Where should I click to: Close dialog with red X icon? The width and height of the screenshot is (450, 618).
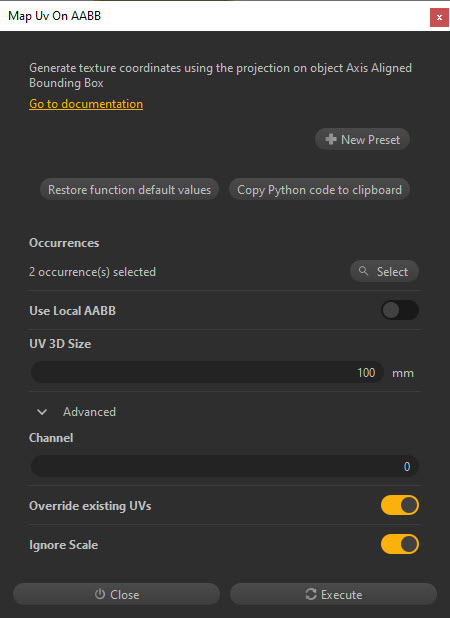[x=439, y=17]
